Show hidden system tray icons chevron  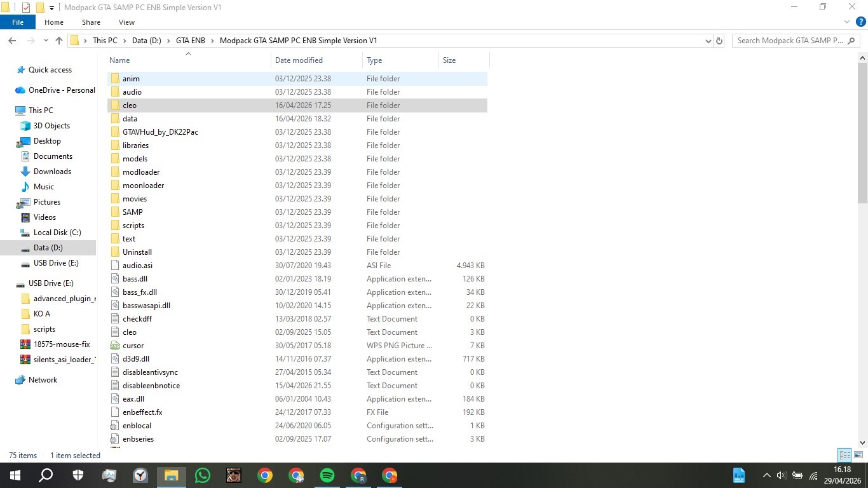[x=766, y=475]
